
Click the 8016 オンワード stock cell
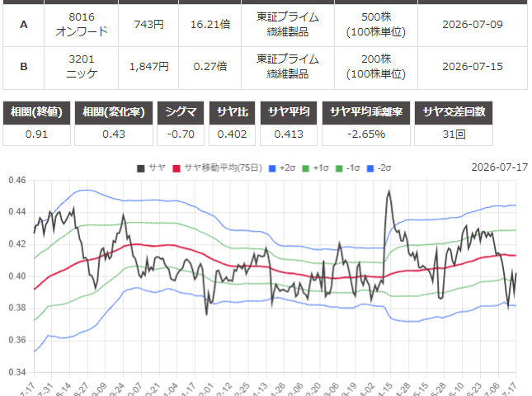[82, 25]
